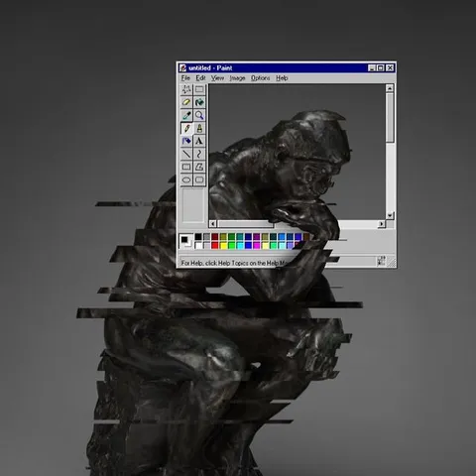
Task: Pick the maroon dark red swatch
Action: (x=215, y=237)
